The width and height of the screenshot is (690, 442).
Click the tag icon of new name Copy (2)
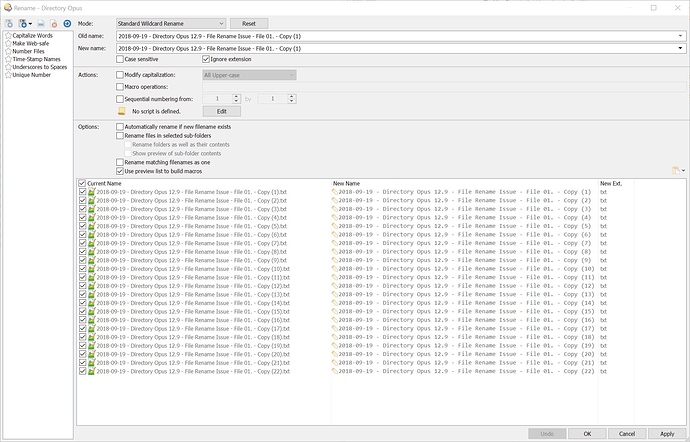(x=334, y=200)
